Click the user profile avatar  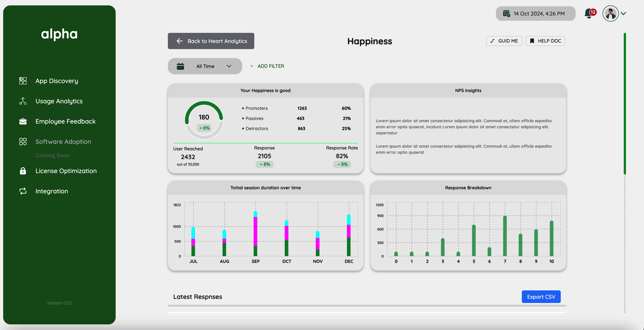point(610,14)
